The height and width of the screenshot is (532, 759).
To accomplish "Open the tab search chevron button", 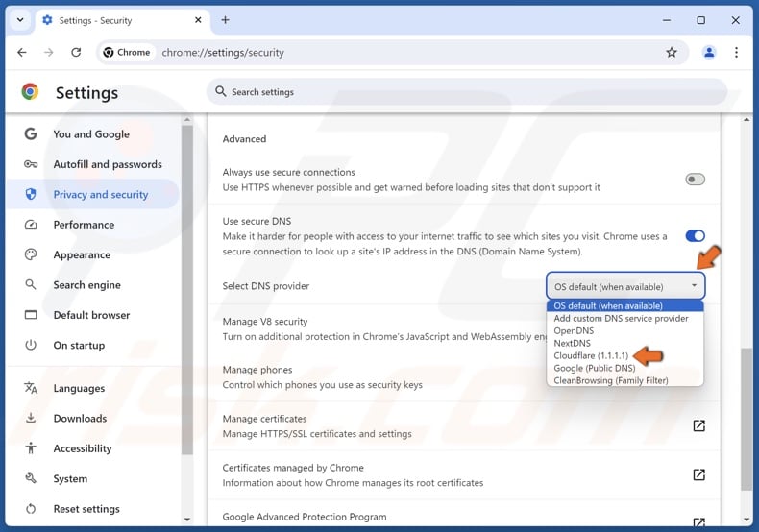I will [x=20, y=20].
